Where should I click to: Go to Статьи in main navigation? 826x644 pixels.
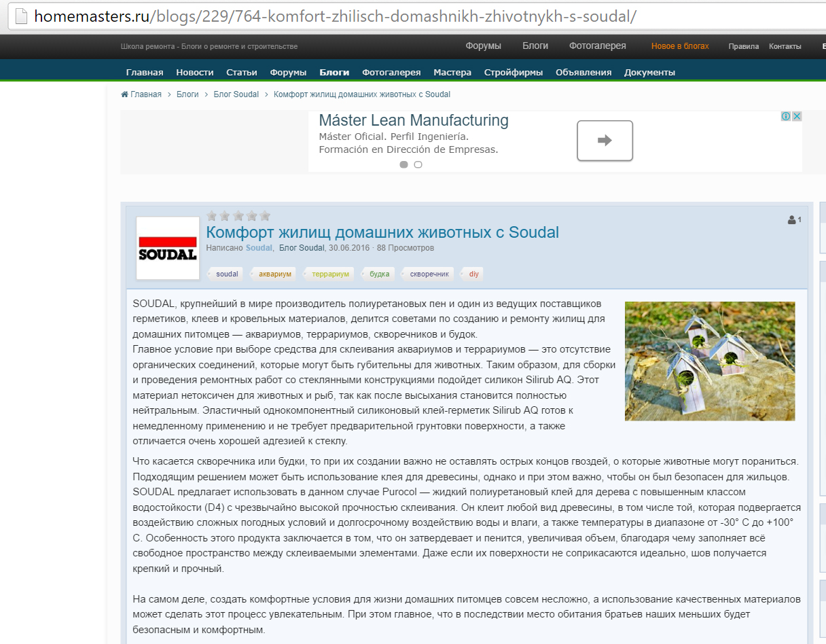[242, 72]
